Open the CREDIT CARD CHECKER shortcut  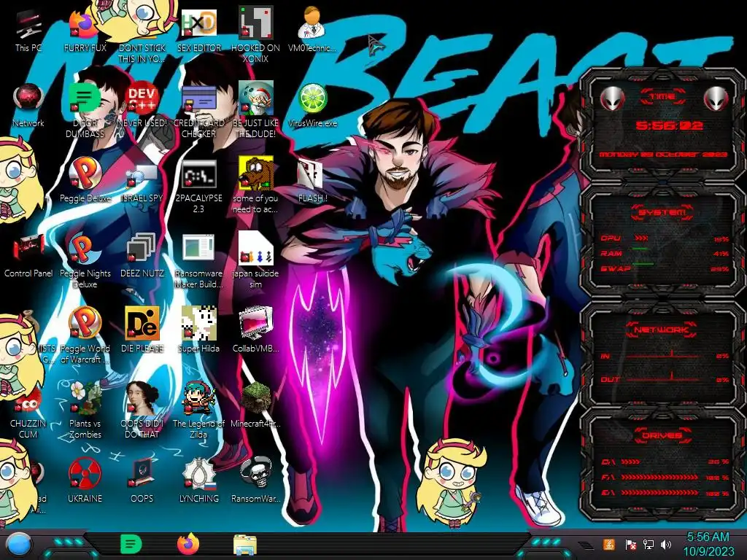[199, 111]
